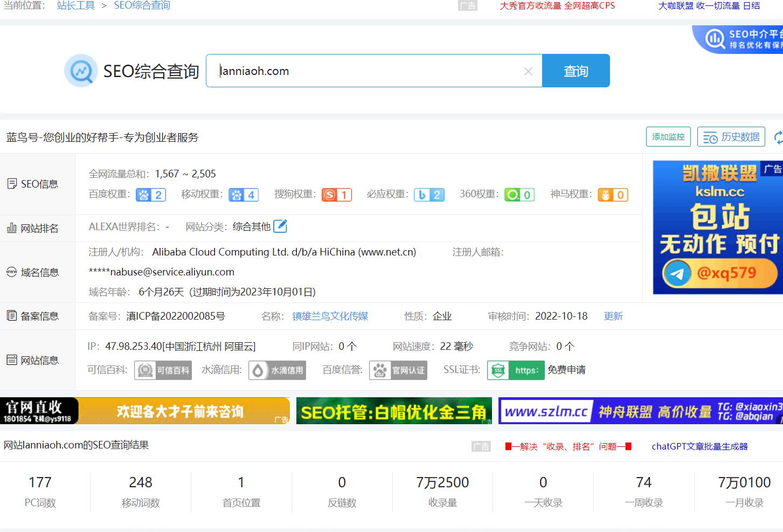Click the Sogou weight badge icon
The image size is (783, 532).
pos(336,195)
